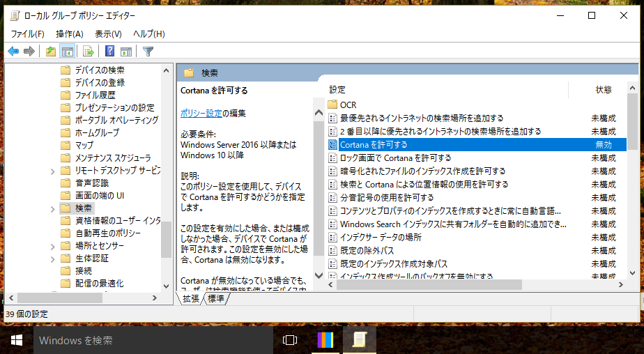Click the tree pane scroll-down arrow
The width and height of the screenshot is (644, 354).
tap(166, 286)
